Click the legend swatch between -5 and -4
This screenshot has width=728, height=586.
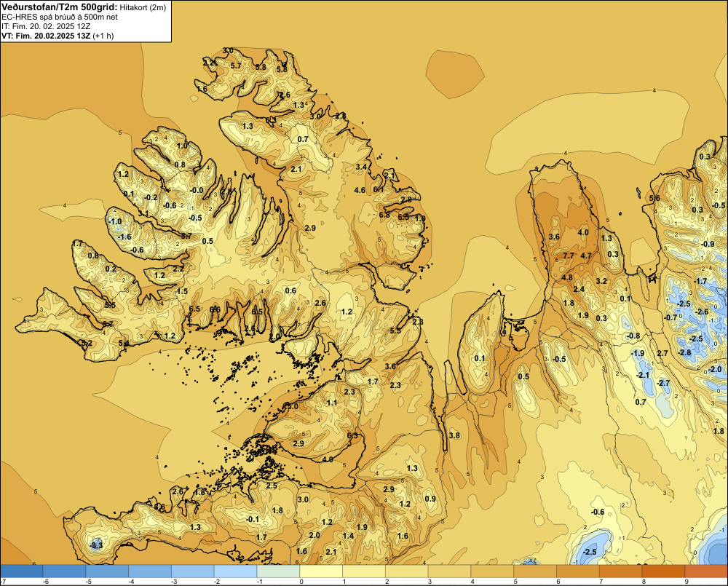[107, 571]
